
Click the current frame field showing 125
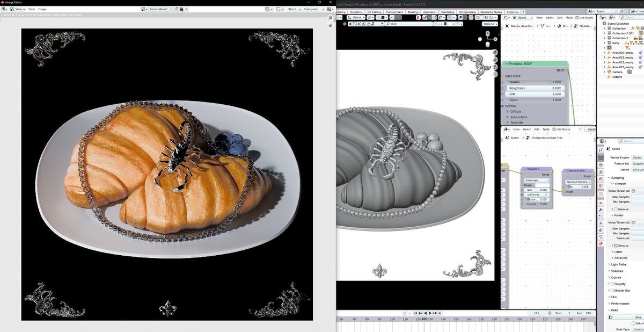click(x=537, y=313)
